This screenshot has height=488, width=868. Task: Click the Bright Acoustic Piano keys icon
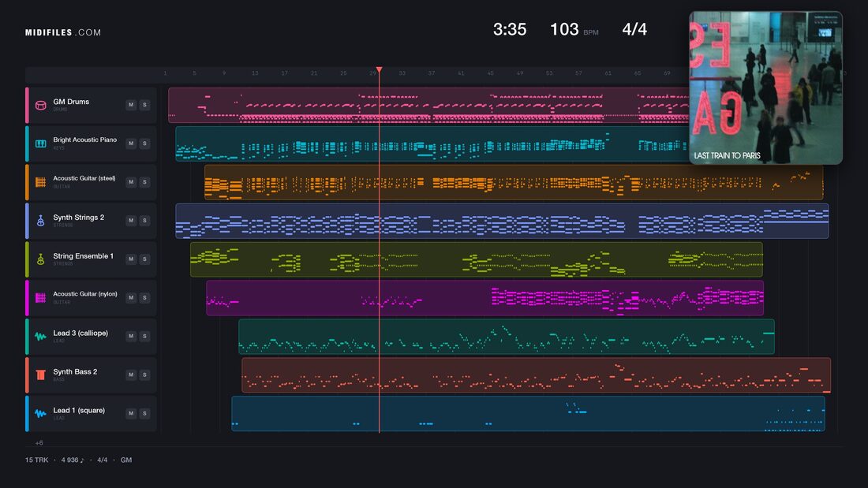point(40,143)
